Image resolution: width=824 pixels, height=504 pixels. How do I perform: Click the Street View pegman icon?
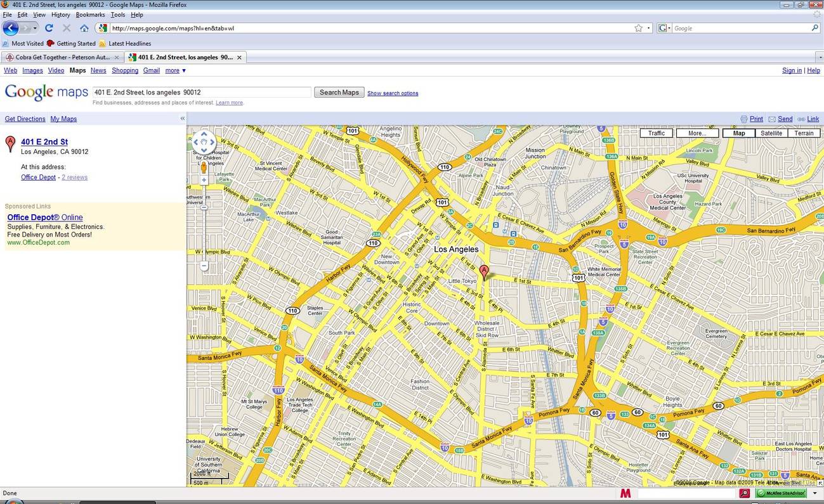[x=204, y=167]
